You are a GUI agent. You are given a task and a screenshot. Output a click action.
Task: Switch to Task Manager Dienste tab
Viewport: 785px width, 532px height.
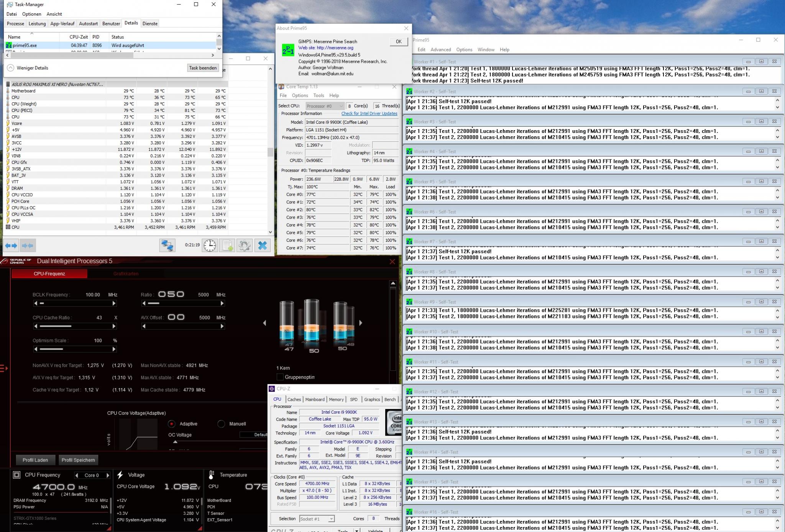150,23
